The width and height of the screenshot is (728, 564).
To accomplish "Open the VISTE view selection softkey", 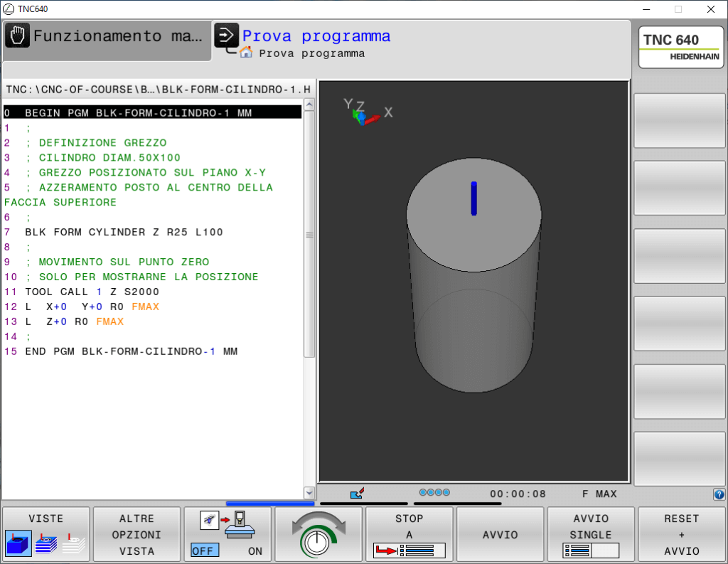I will (x=46, y=534).
